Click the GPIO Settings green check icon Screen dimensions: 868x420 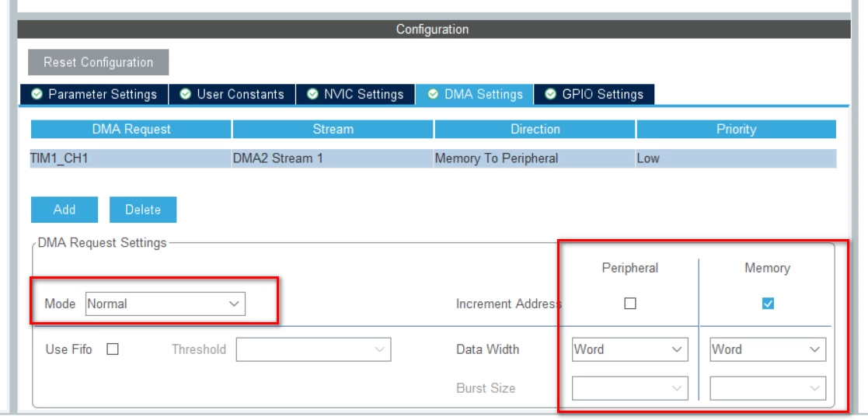tap(551, 94)
